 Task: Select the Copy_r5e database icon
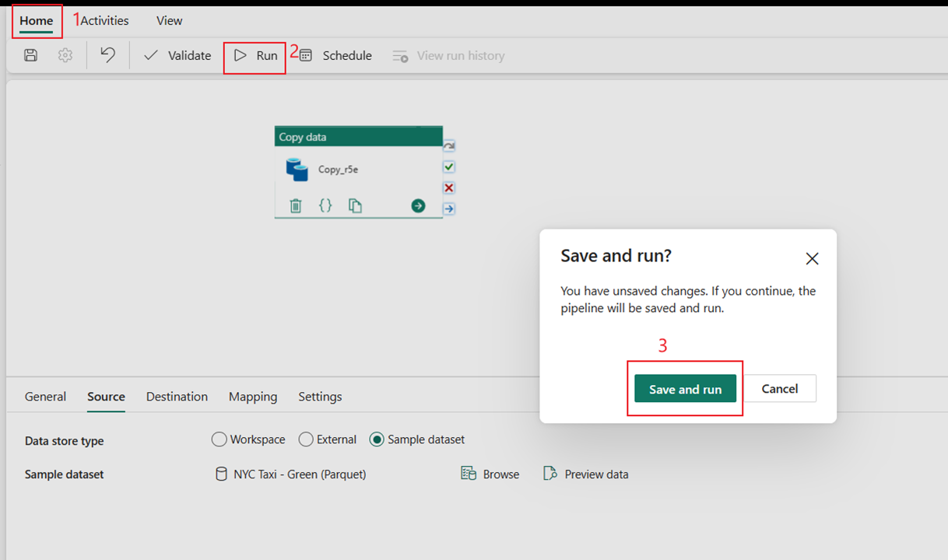[x=297, y=169]
